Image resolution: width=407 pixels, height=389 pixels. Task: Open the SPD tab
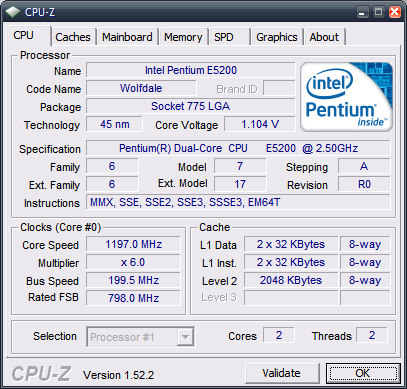[229, 37]
